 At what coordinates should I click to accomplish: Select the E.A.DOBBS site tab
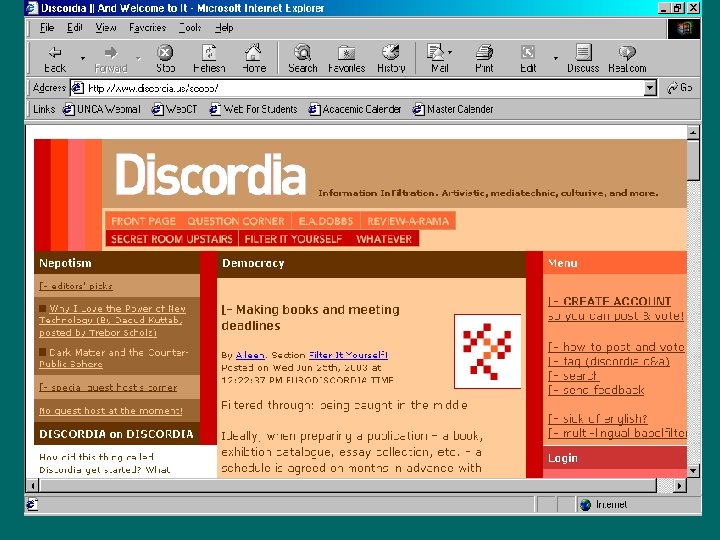click(x=326, y=221)
